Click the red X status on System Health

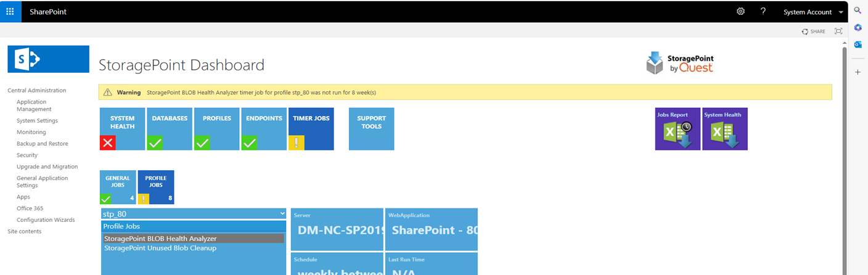click(108, 143)
